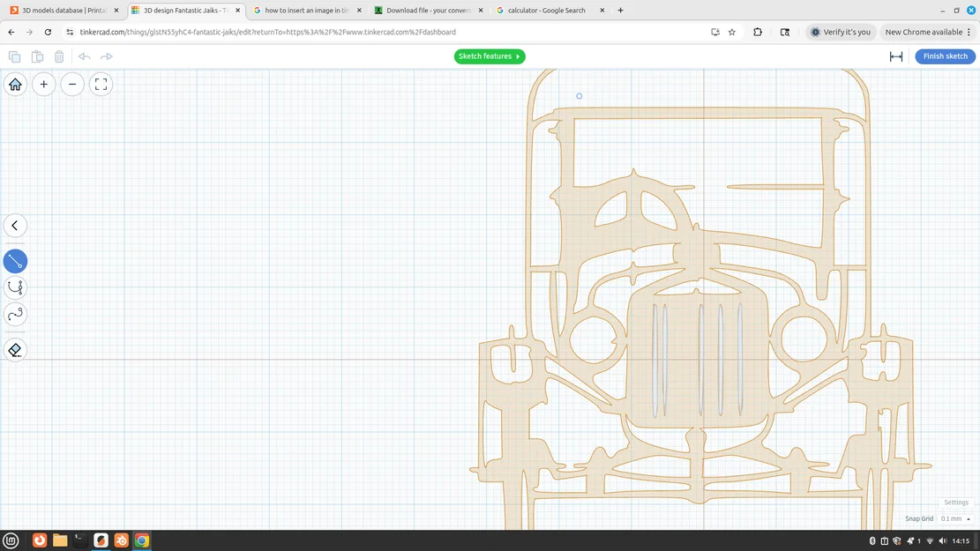Click the install app icon in address bar
Image resolution: width=980 pixels, height=551 pixels.
point(715,32)
